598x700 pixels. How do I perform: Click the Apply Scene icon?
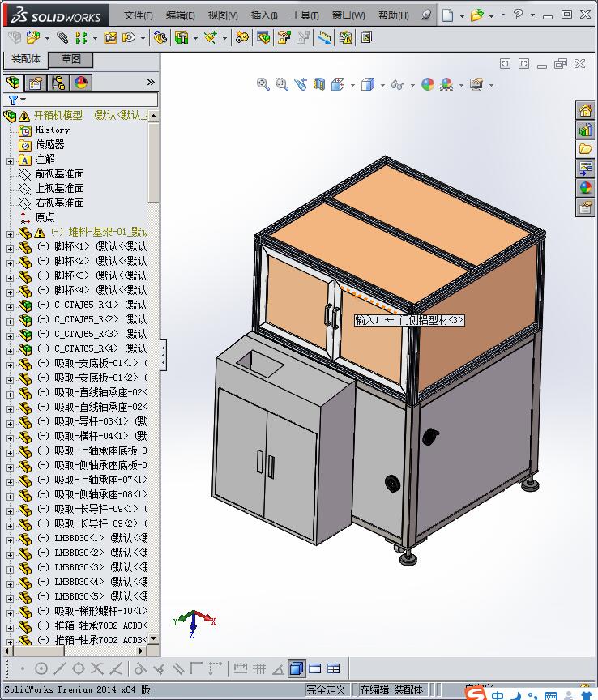pyautogui.click(x=446, y=84)
